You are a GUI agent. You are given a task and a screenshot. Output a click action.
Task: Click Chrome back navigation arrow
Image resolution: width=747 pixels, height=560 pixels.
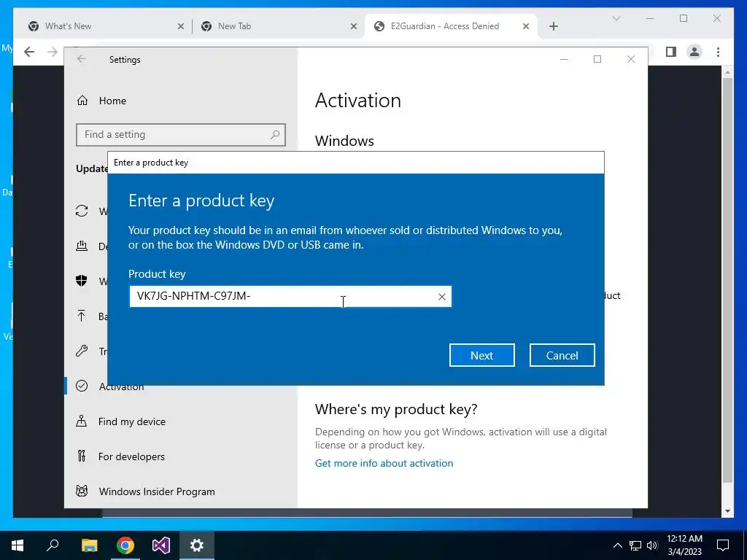(x=29, y=52)
